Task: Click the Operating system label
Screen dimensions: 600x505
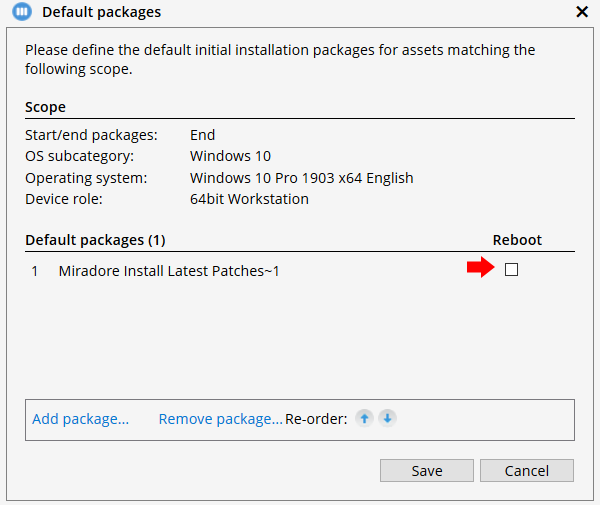Action: 86,178
